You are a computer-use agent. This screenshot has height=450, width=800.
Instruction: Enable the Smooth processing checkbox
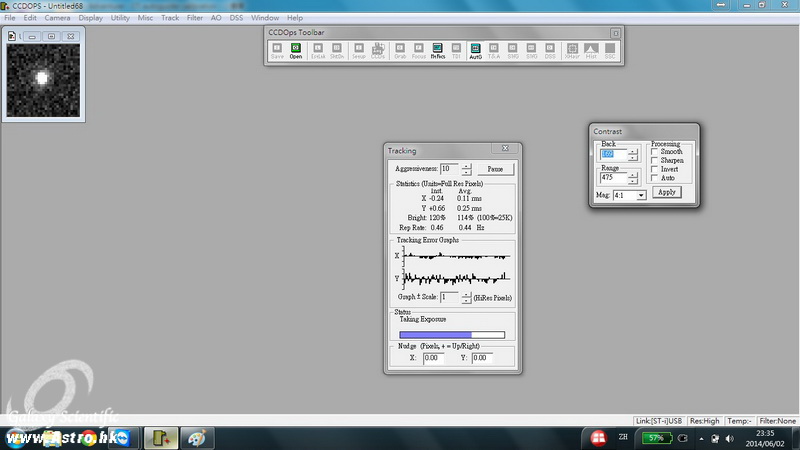pyautogui.click(x=655, y=151)
